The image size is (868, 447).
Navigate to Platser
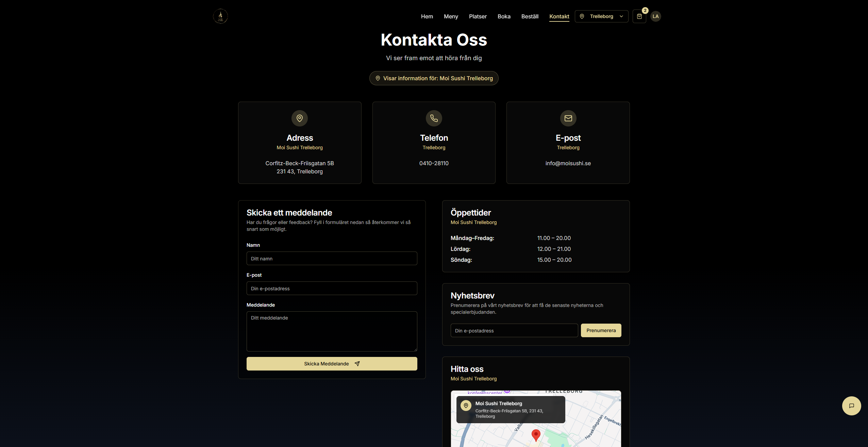[x=478, y=16]
